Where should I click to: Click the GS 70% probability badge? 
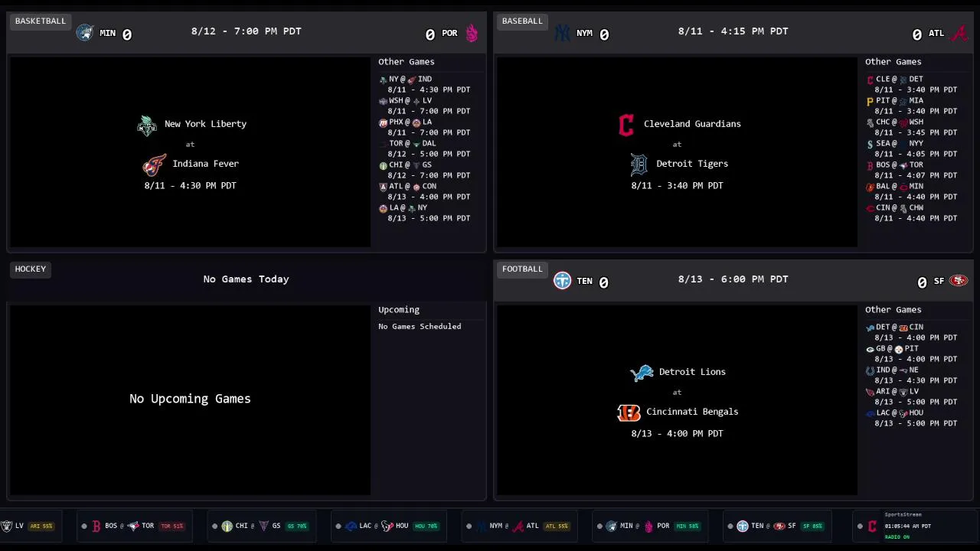(297, 527)
